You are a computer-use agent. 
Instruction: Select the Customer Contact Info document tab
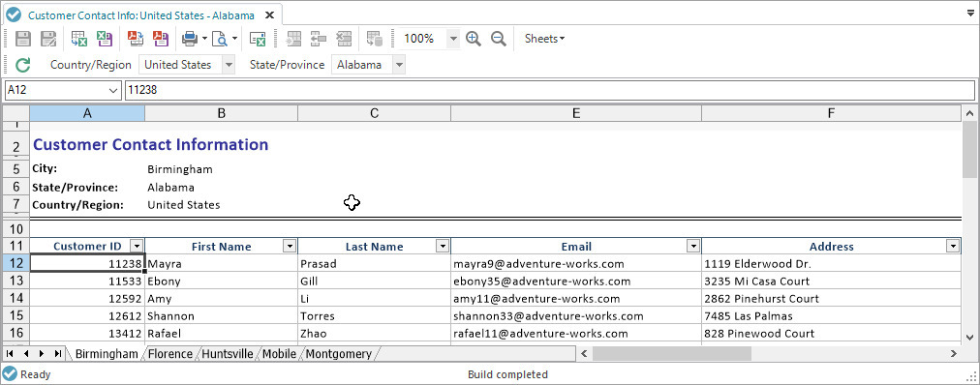click(x=141, y=15)
